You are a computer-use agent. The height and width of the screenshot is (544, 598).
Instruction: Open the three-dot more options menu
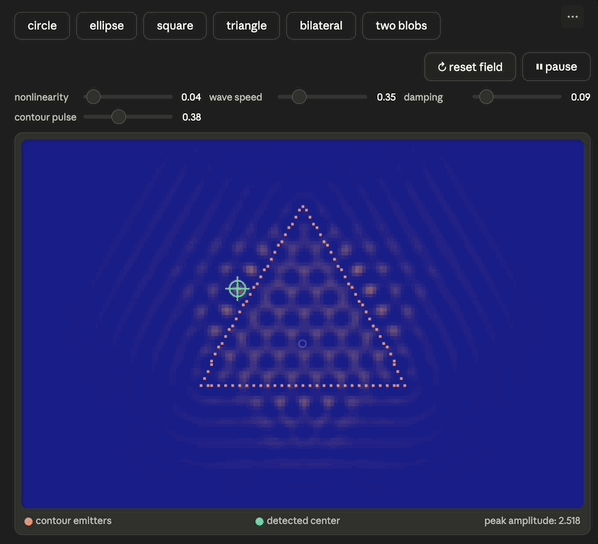tap(572, 17)
